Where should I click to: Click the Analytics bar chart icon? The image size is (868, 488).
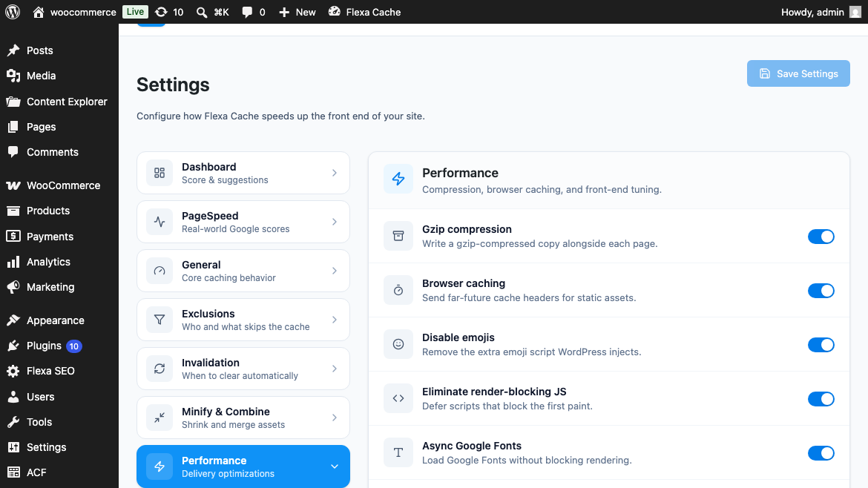pyautogui.click(x=13, y=262)
